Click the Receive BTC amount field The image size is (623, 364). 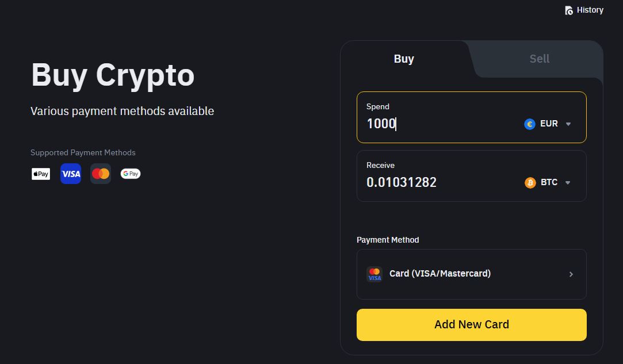[x=403, y=182]
